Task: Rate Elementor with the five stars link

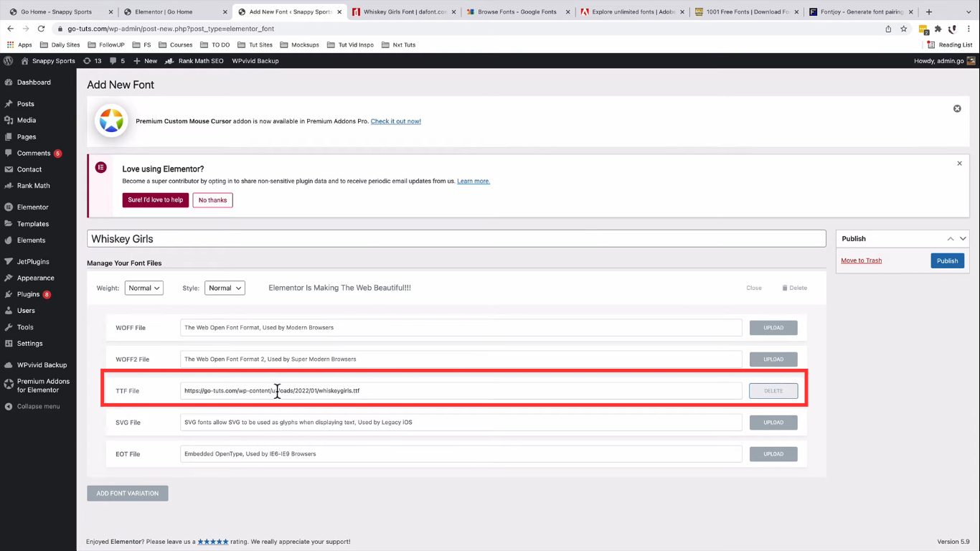Action: click(212, 542)
